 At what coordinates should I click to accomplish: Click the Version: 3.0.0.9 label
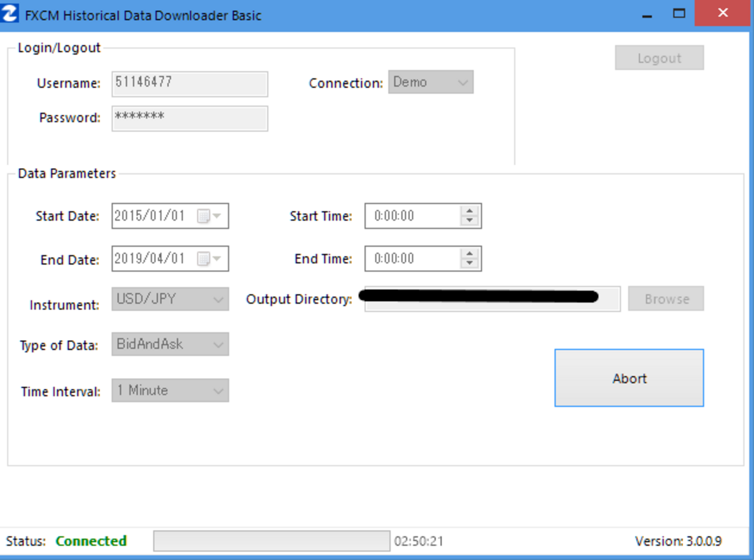679,541
